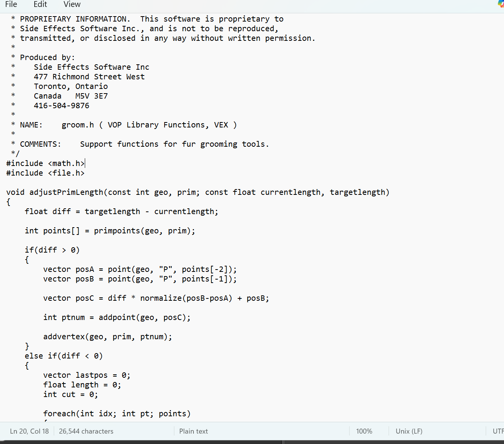Click the 'Unix (LF)' line ending indicator

409,431
